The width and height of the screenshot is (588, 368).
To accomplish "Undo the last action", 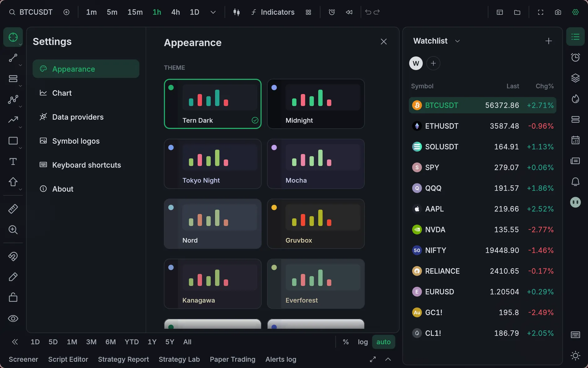I will click(368, 12).
